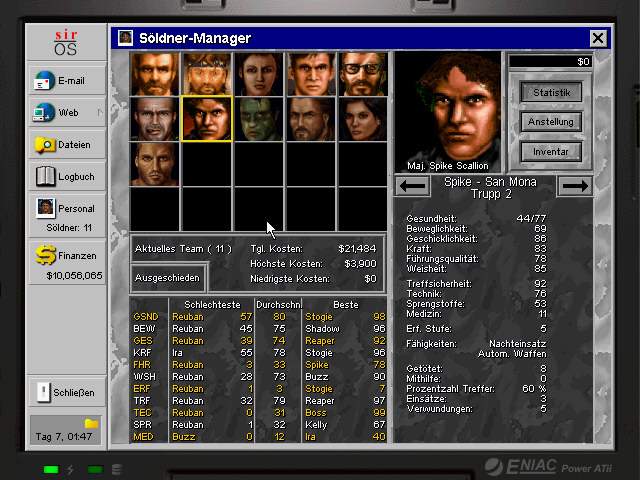This screenshot has height=480, width=640.
Task: Click the TRF stat row label
Action: (x=142, y=401)
